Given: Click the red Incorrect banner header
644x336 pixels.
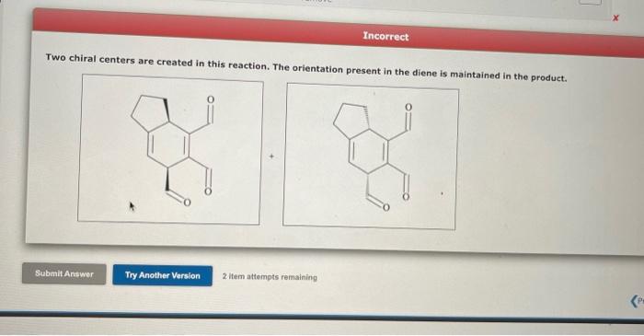Looking at the screenshot, I should click(339, 33).
